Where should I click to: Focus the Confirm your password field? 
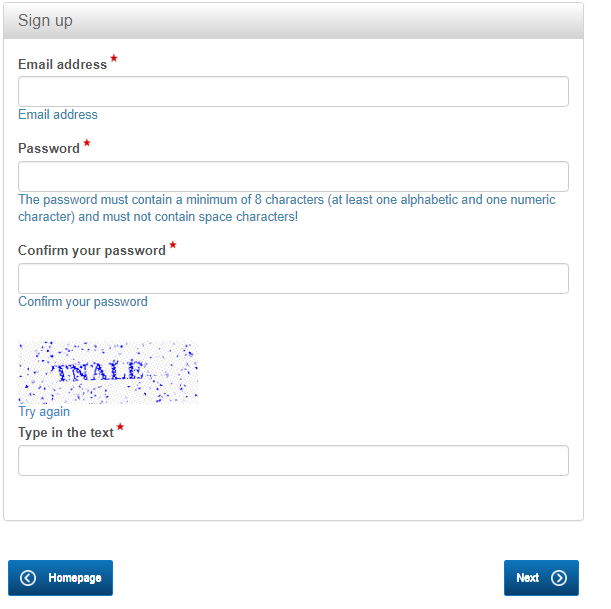tap(293, 278)
